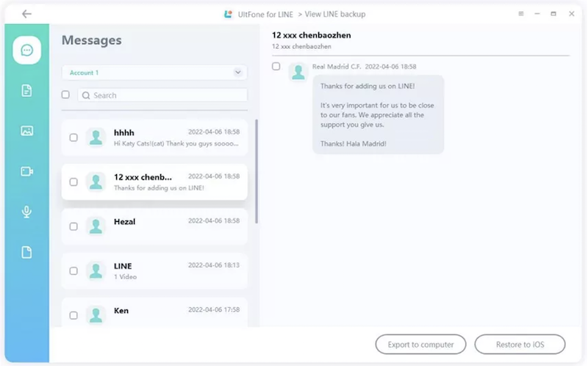Go back using the arrow icon
The image size is (588, 366).
pos(27,14)
